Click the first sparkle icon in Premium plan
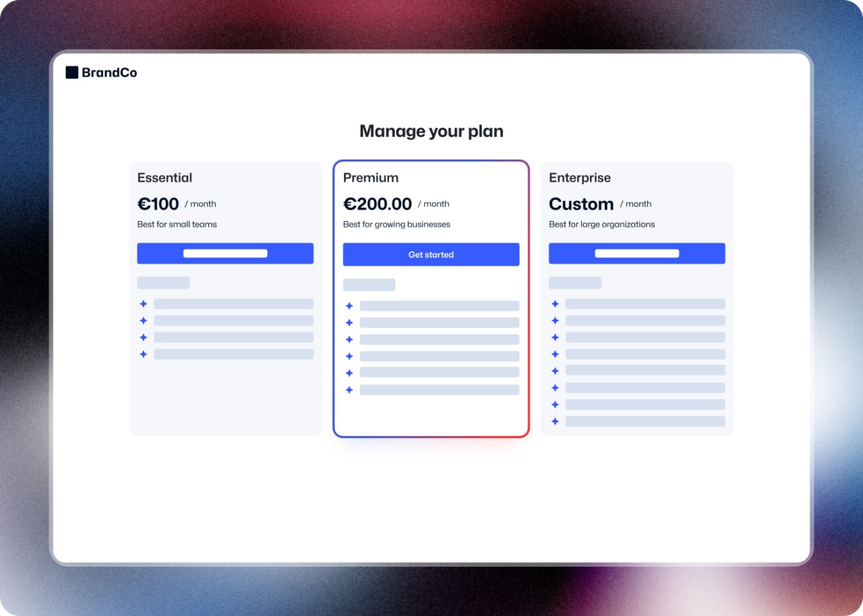This screenshot has height=616, width=863. pos(349,306)
